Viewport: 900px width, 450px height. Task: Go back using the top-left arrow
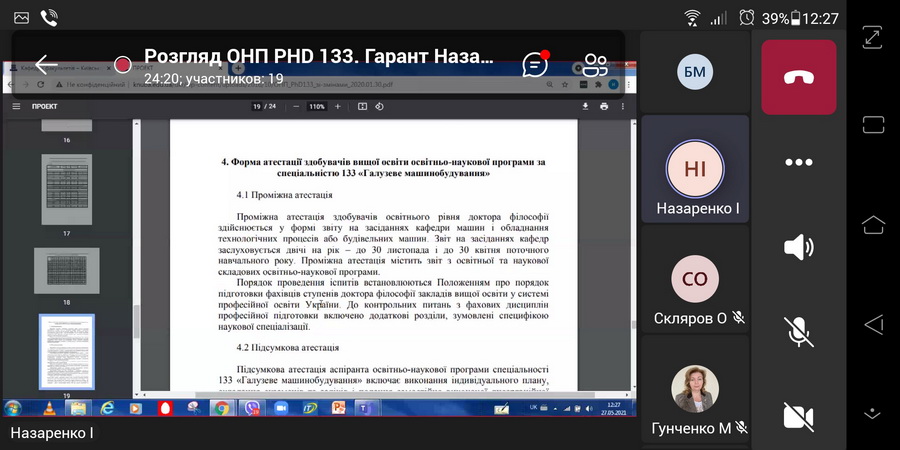[46, 65]
